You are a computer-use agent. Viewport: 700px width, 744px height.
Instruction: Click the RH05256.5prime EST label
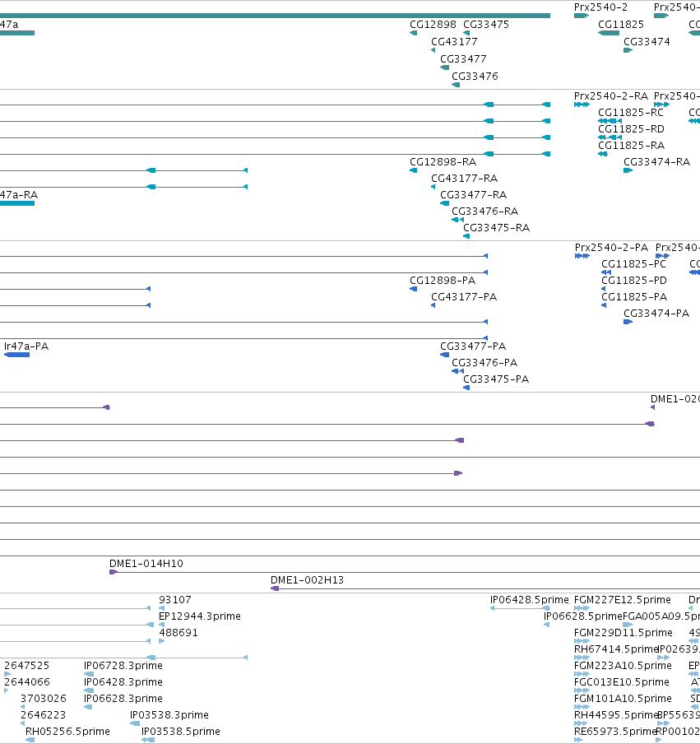tap(67, 732)
